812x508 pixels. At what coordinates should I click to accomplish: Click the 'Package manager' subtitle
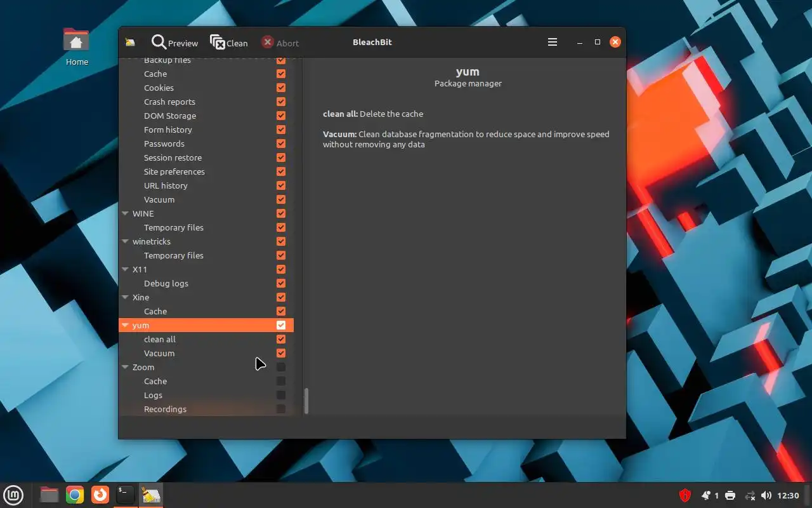coord(468,83)
